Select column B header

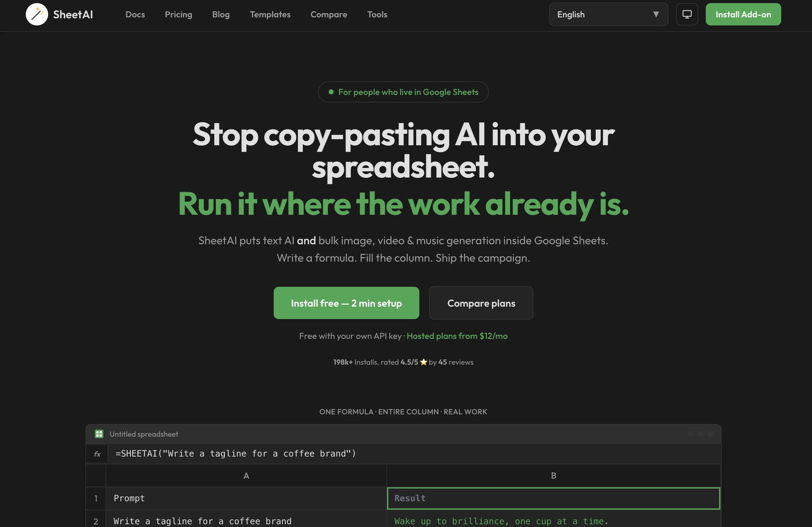coord(553,475)
